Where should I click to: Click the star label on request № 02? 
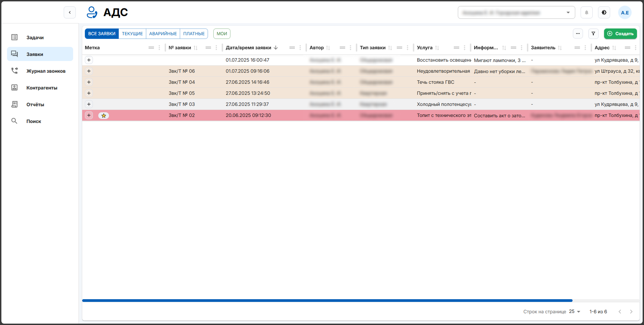click(x=104, y=116)
